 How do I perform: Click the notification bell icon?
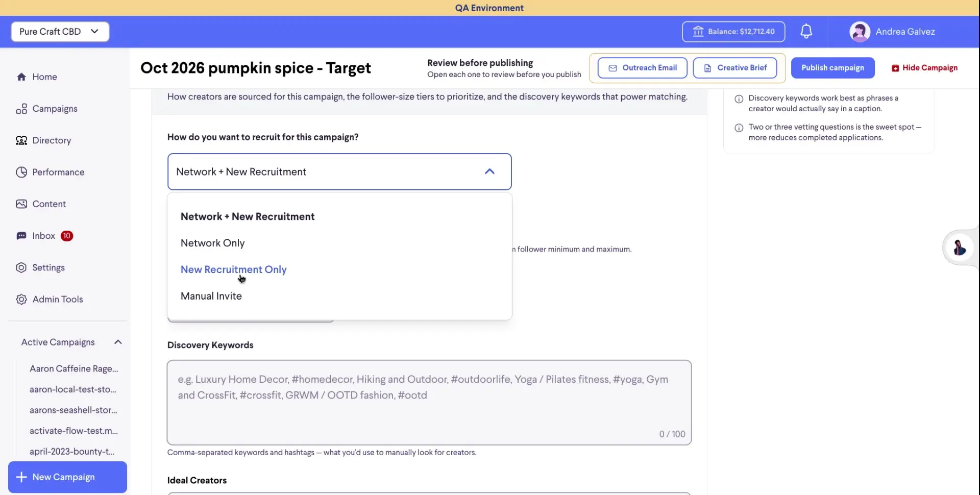806,31
